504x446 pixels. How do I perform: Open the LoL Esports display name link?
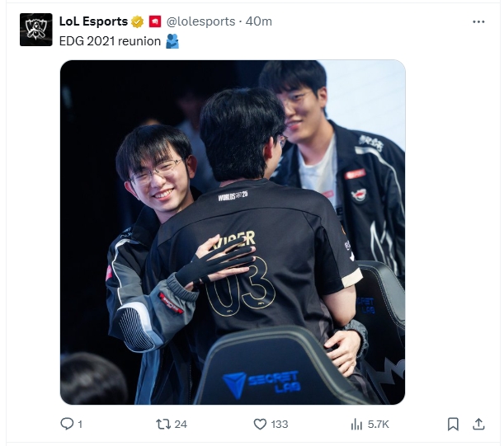click(93, 21)
